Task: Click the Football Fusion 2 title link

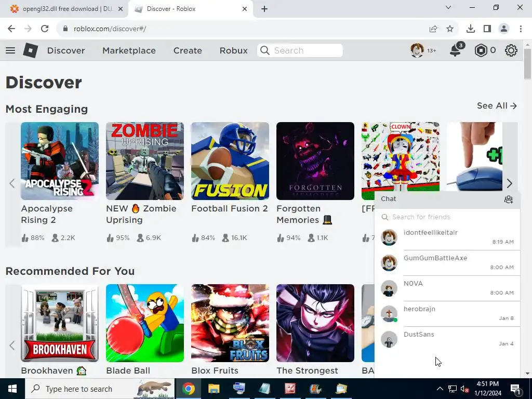Action: (230, 208)
